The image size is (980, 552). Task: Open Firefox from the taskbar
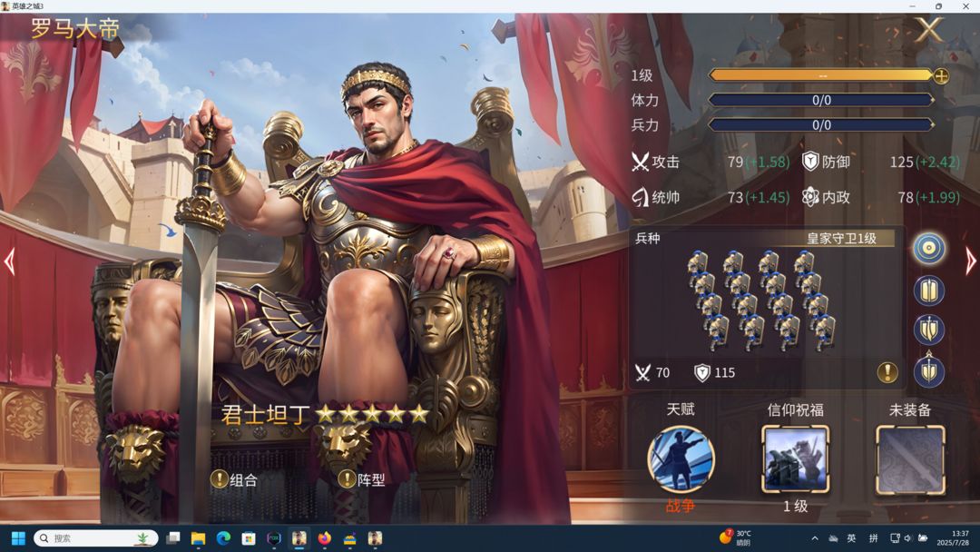tap(324, 538)
